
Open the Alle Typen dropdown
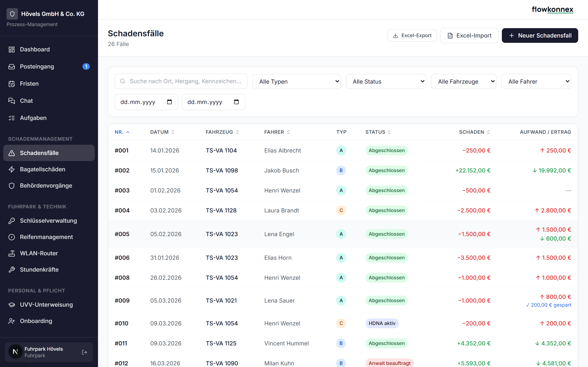(x=296, y=81)
